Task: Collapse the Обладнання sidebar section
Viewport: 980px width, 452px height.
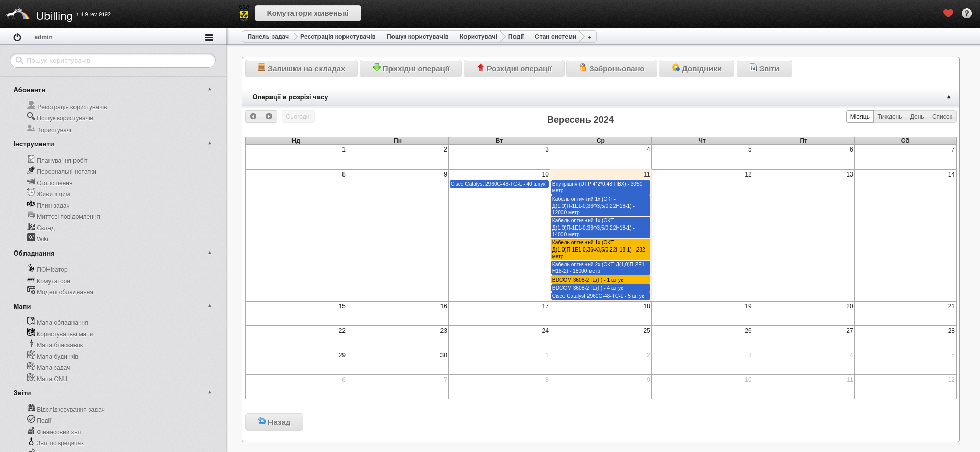Action: pos(210,253)
